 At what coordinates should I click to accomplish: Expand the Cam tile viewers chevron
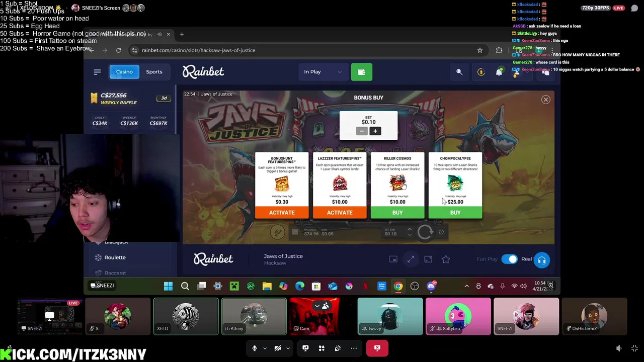pos(317,305)
